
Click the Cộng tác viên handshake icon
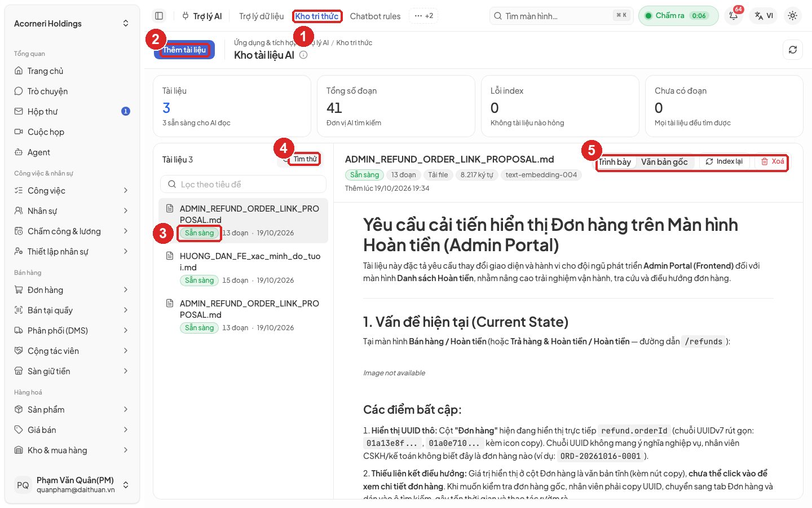(x=19, y=351)
